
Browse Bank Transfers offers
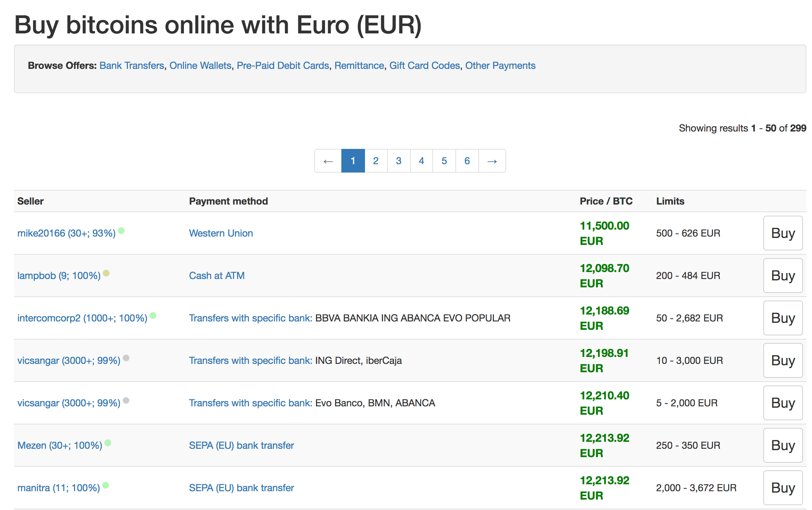click(132, 65)
